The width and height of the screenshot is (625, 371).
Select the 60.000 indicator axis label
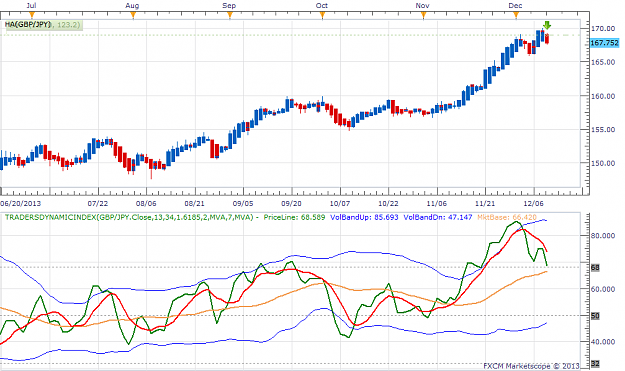[603, 289]
